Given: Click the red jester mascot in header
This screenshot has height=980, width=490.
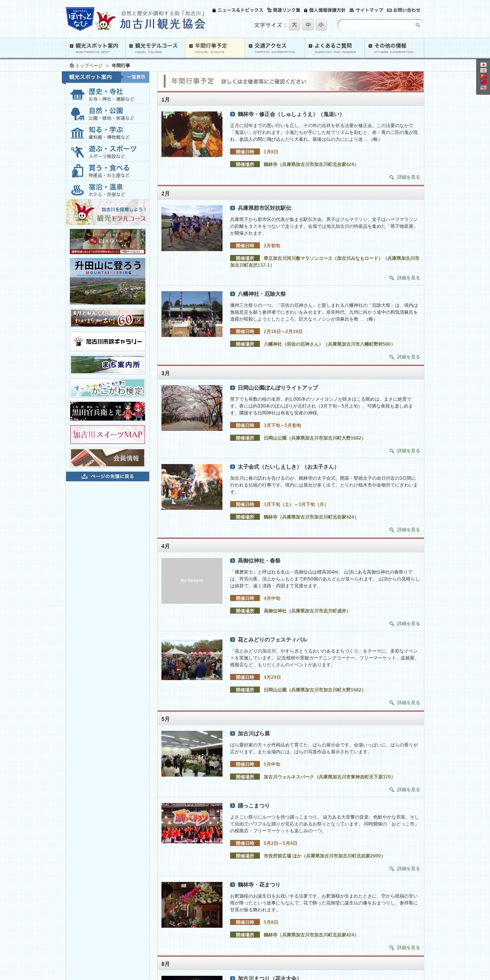Looking at the screenshot, I should (105, 21).
